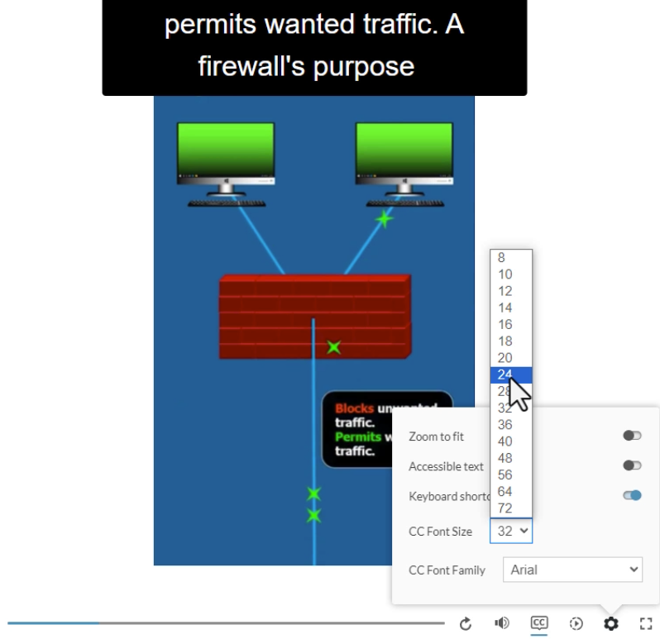This screenshot has height=644, width=660.
Task: Disable the Keyboard shortcuts switch
Action: point(632,496)
